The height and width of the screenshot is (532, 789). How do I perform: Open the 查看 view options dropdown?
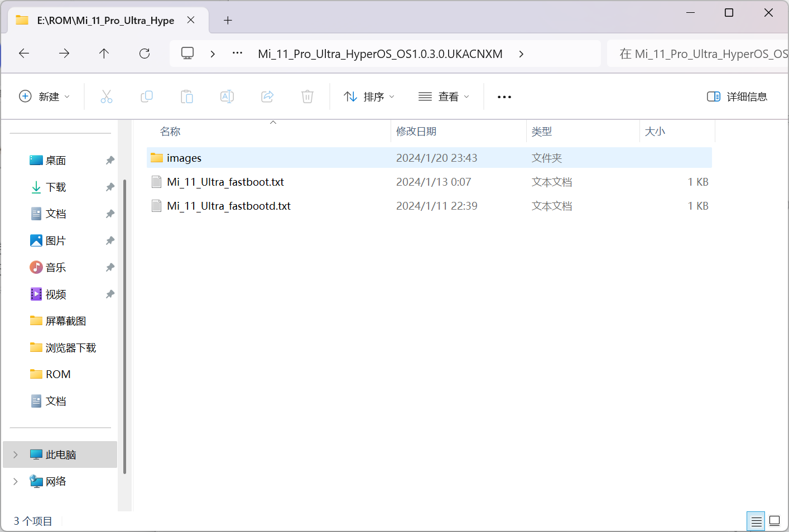coord(444,96)
